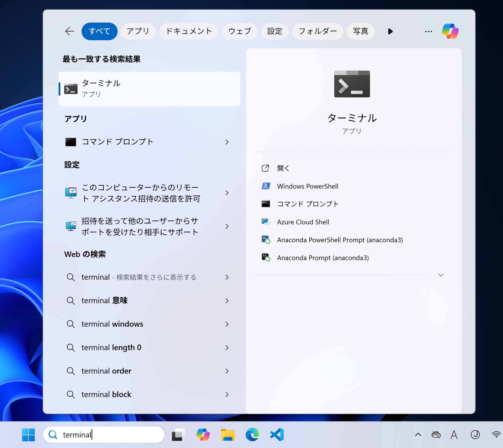Switch to the フォルダー filter tab

[x=317, y=31]
